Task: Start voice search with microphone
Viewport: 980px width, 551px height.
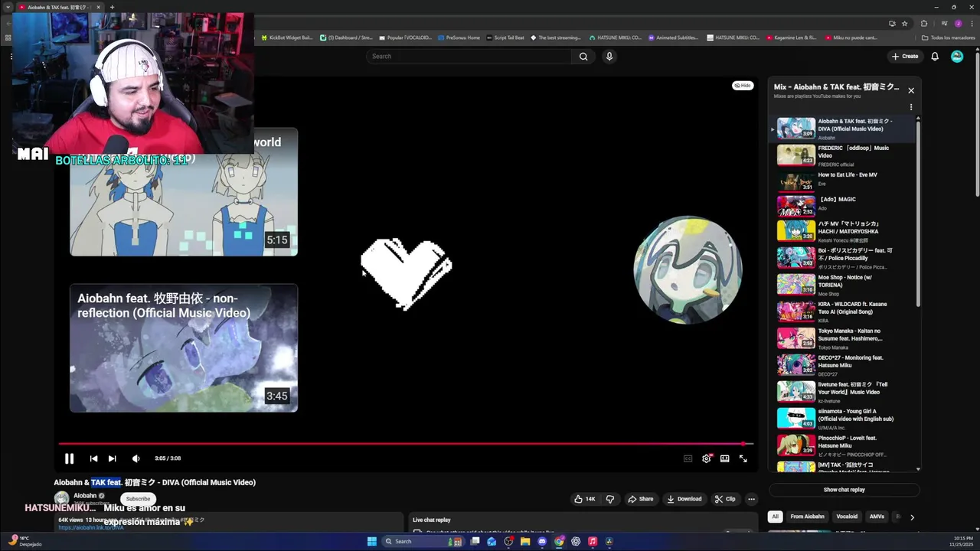Action: click(x=609, y=56)
